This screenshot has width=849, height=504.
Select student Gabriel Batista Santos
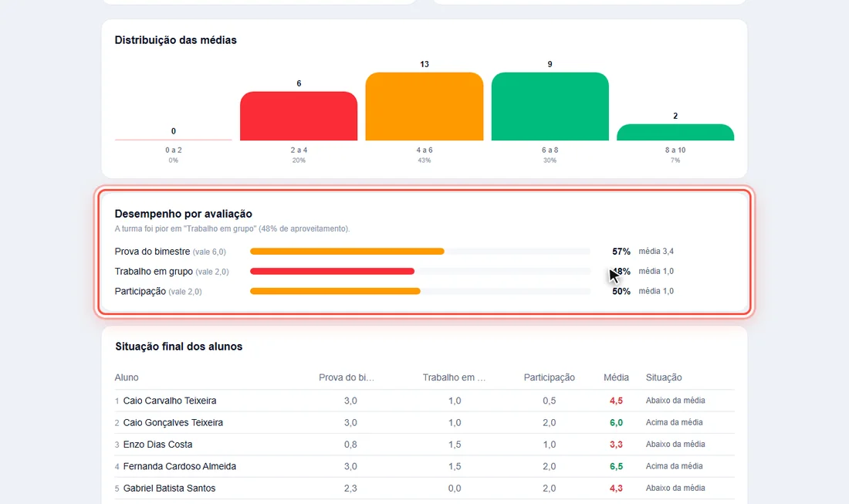pyautogui.click(x=169, y=489)
